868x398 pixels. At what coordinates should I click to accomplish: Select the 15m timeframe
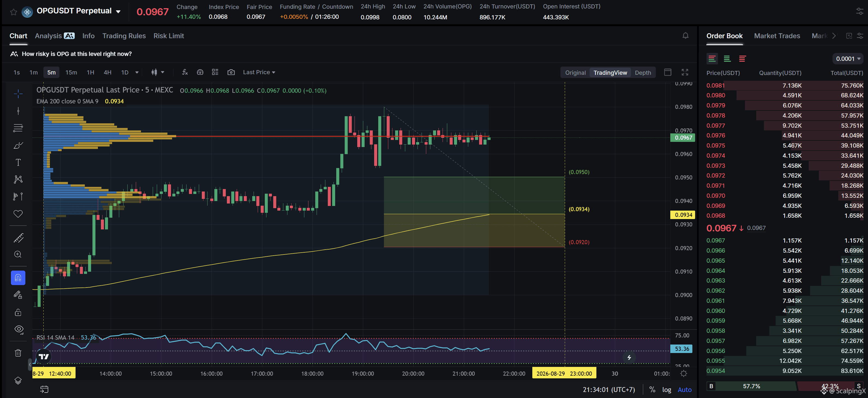[71, 73]
